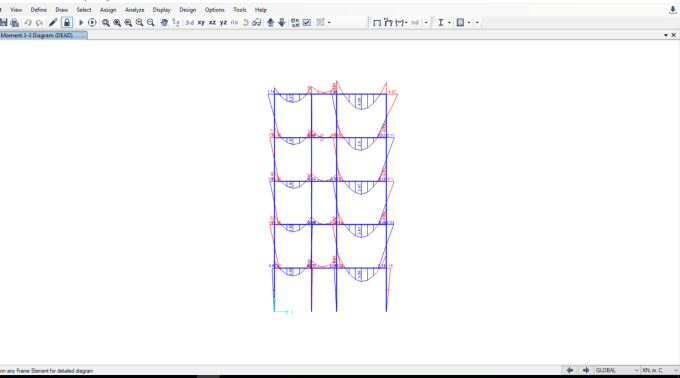Expand dropdown next to Assign to Group
The width and height of the screenshot is (680, 378).
point(329,23)
